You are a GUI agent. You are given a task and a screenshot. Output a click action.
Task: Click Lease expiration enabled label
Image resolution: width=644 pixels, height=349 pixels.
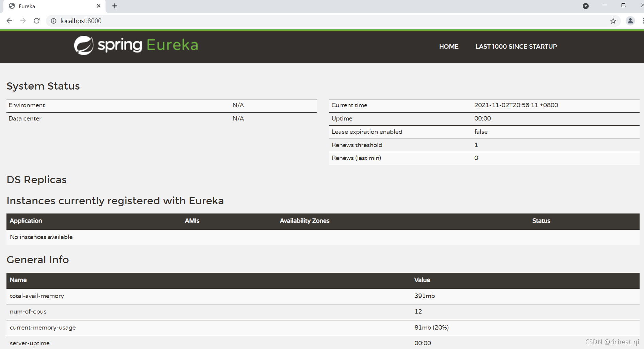367,132
